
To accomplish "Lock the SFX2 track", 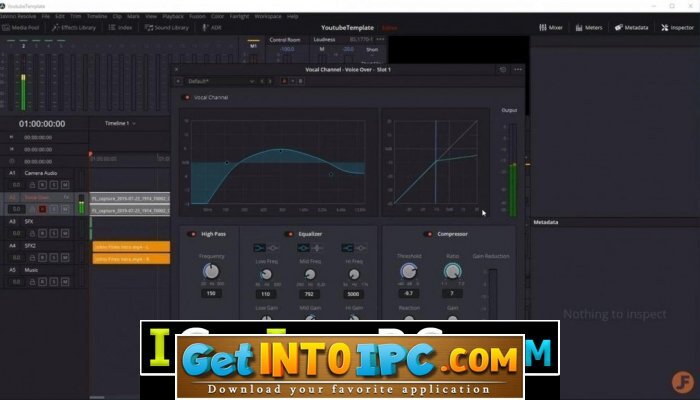I will (x=32, y=258).
